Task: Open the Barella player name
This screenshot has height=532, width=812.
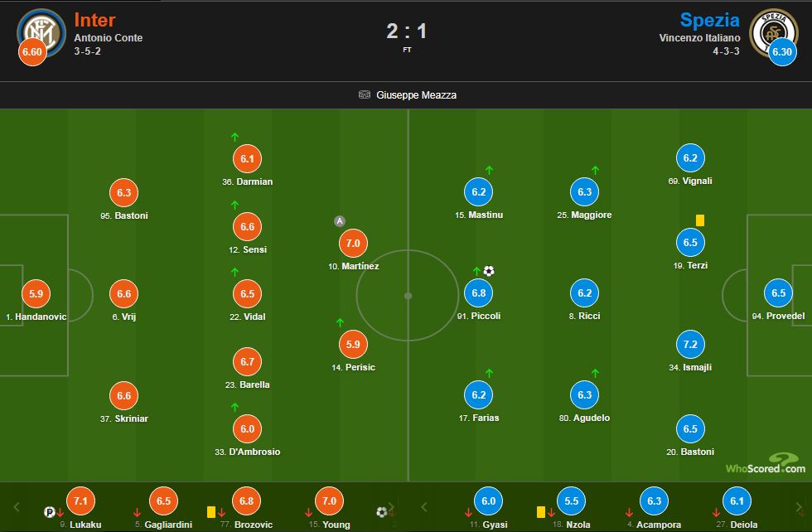Action: pyautogui.click(x=254, y=384)
